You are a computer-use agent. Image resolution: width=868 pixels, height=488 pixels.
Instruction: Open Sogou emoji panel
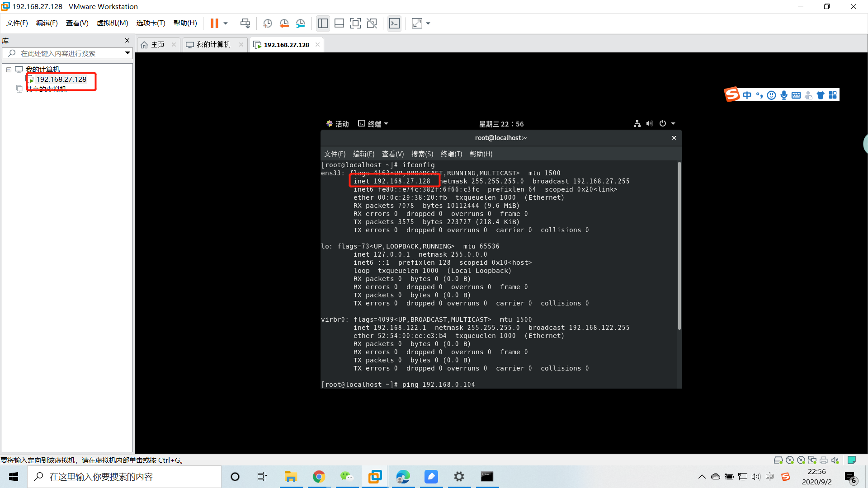click(772, 95)
